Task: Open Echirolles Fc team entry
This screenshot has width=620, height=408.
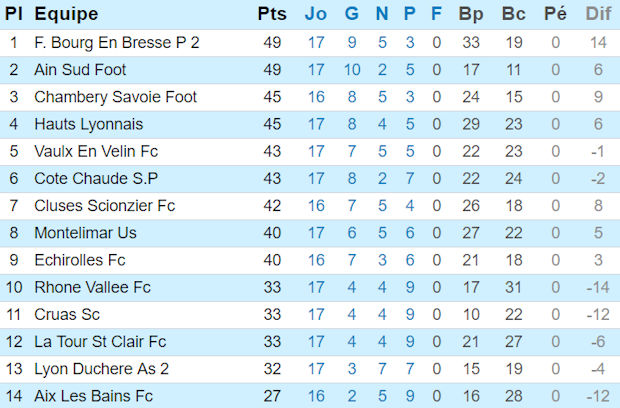Action: (x=79, y=260)
